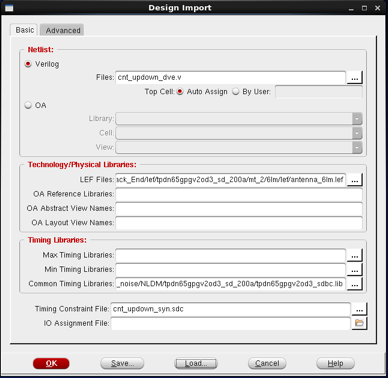Click the OA Abstract View Names field
The image size is (388, 379).
pos(239,209)
